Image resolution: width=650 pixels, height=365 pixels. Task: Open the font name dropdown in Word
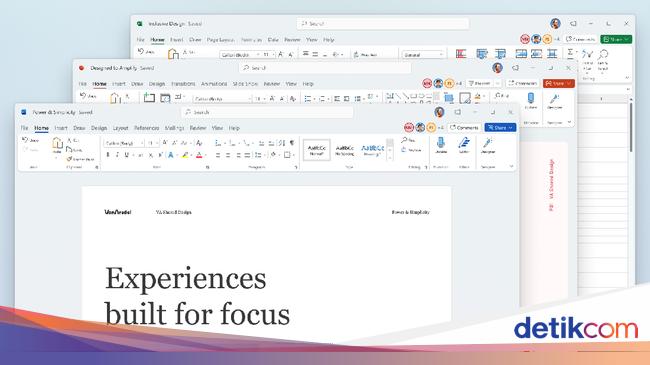click(124, 143)
